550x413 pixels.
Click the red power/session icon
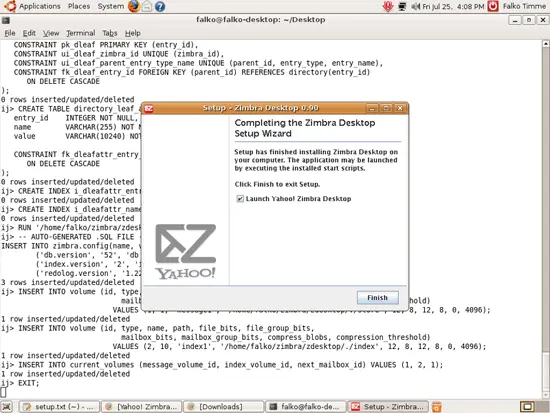[493, 6]
